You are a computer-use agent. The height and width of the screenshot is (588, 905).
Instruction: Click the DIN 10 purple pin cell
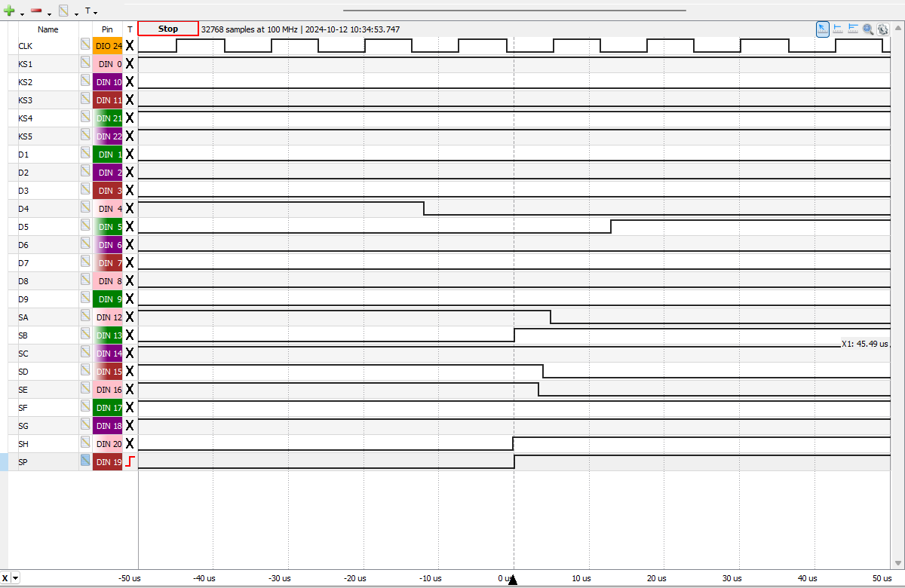pos(108,82)
